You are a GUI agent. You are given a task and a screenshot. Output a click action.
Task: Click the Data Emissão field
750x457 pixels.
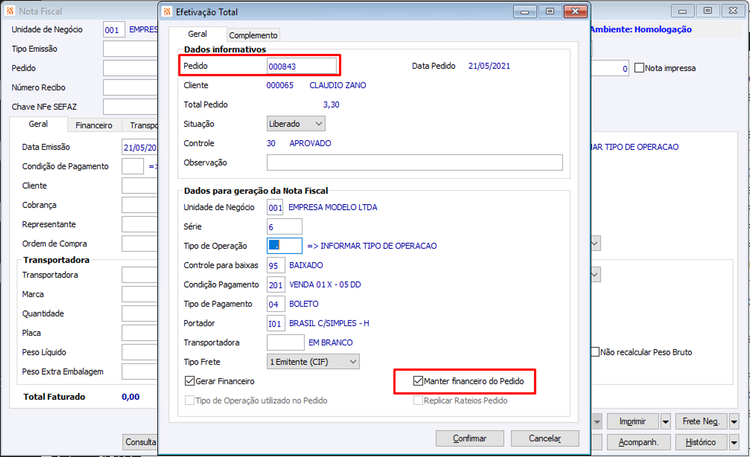pyautogui.click(x=140, y=147)
